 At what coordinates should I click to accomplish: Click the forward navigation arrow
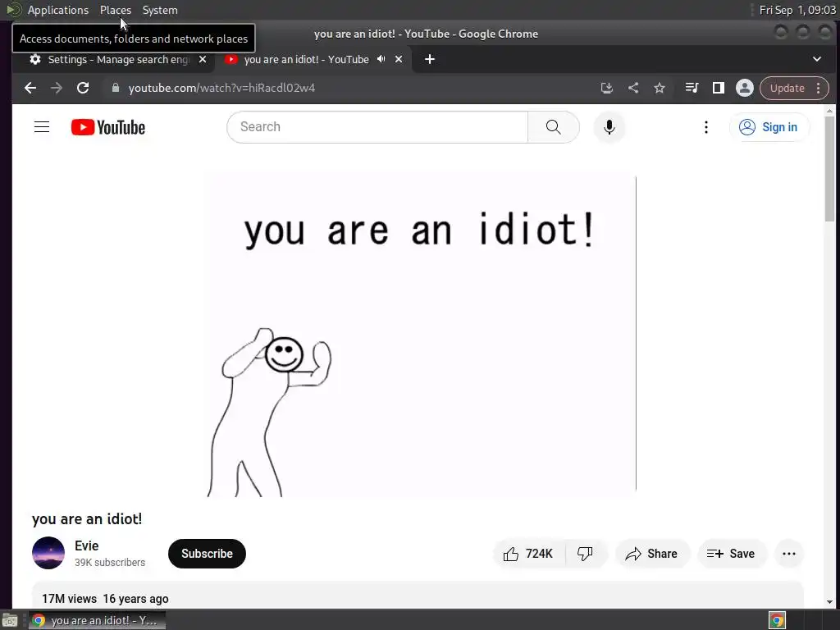pos(57,88)
